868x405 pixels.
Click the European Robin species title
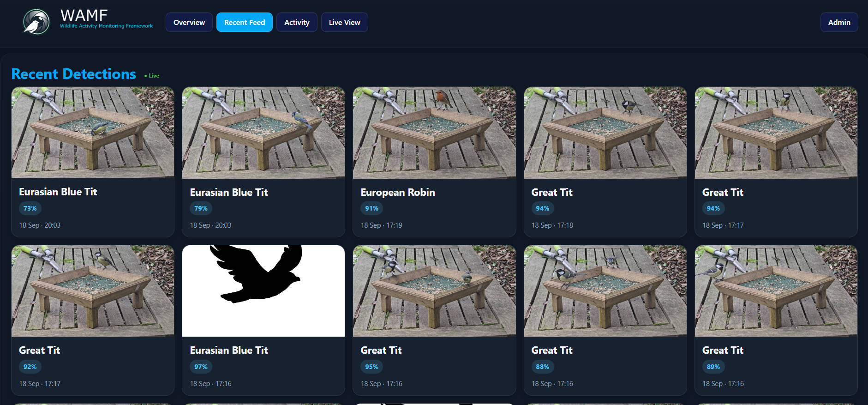point(398,192)
